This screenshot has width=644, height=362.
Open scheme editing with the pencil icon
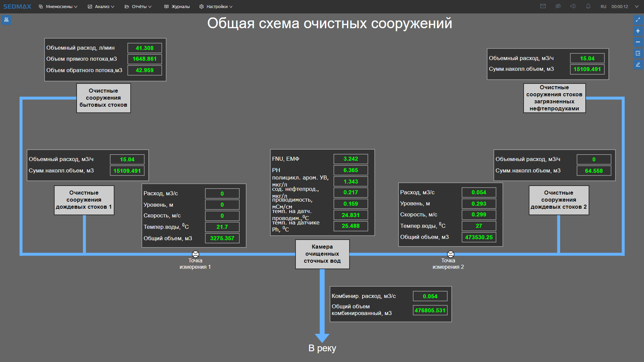[x=638, y=64]
